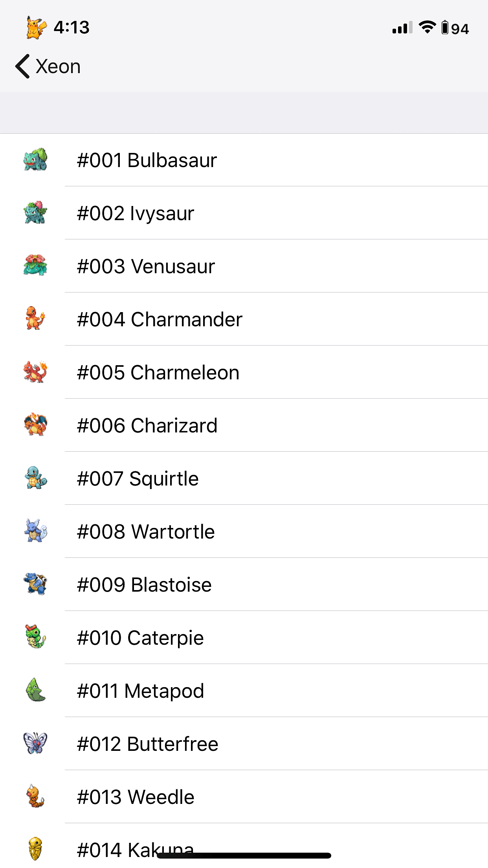Tap the back chevron arrow

(x=22, y=66)
